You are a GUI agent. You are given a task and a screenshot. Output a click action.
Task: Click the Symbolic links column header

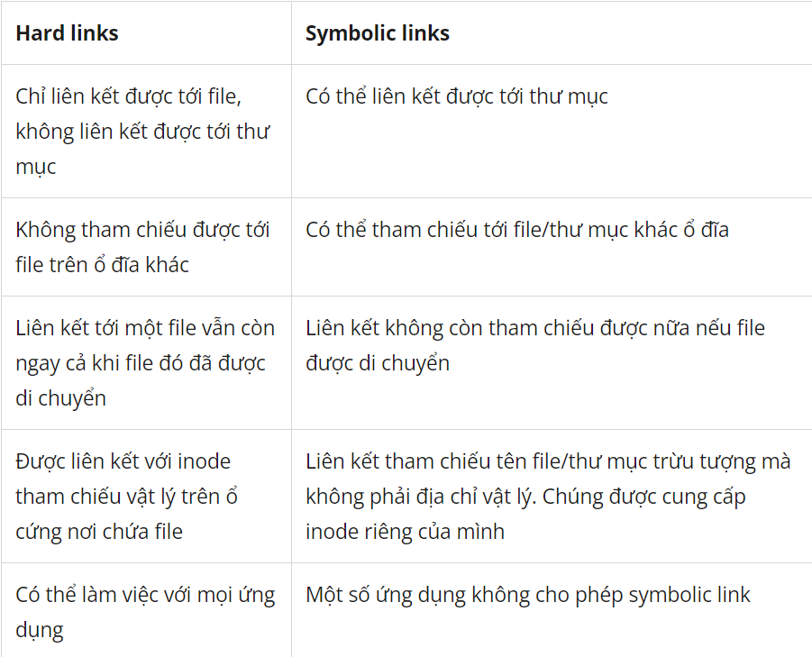(x=552, y=33)
